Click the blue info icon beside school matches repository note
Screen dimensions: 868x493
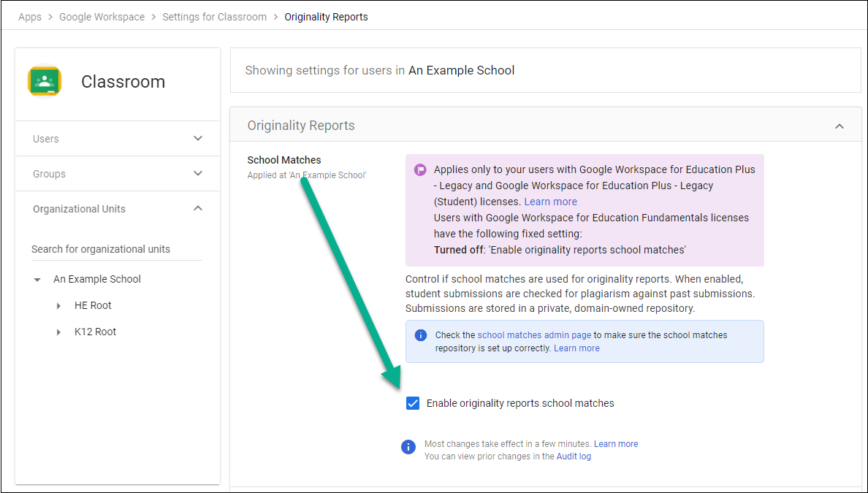pyautogui.click(x=421, y=335)
